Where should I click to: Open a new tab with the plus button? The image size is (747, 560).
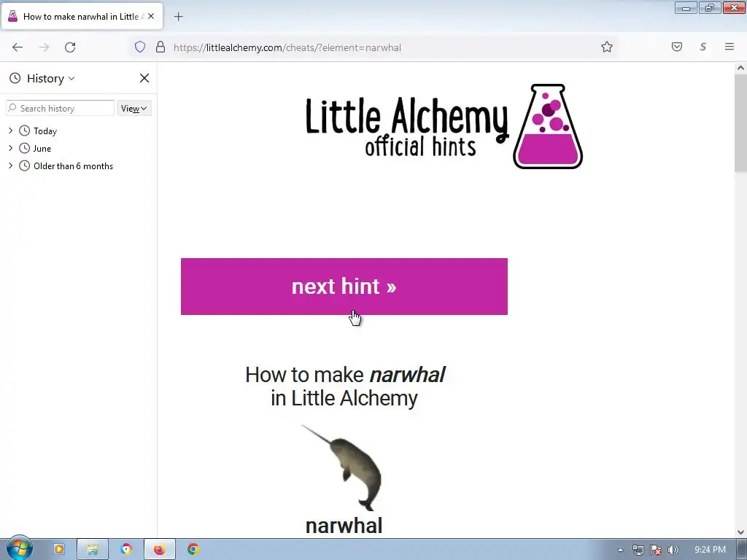tap(178, 17)
